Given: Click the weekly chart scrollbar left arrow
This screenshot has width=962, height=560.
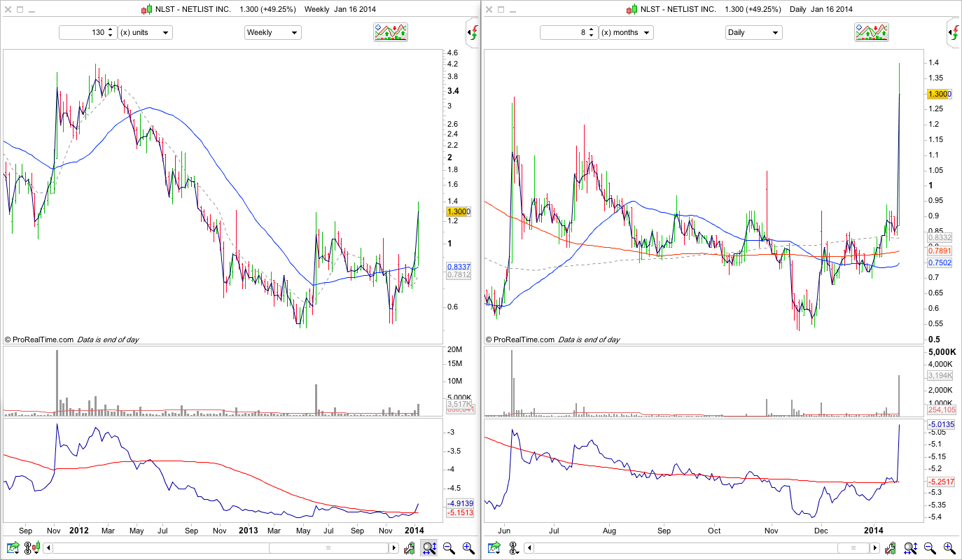Looking at the screenshot, I should 48,548.
